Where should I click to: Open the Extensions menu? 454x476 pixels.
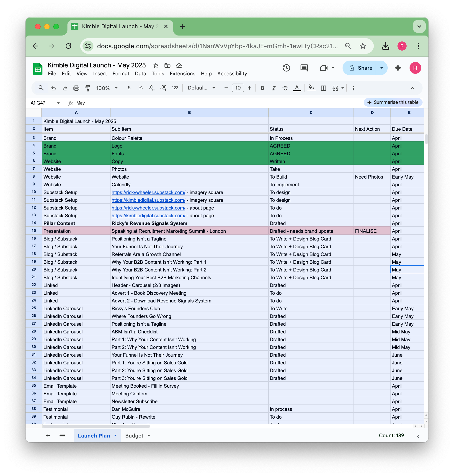[182, 74]
